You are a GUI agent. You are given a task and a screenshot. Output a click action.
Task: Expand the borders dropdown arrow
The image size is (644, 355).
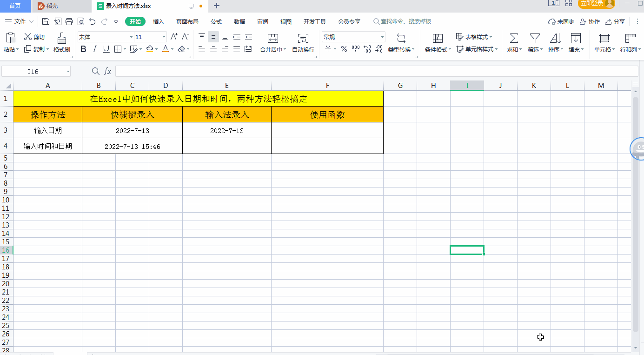(x=125, y=49)
